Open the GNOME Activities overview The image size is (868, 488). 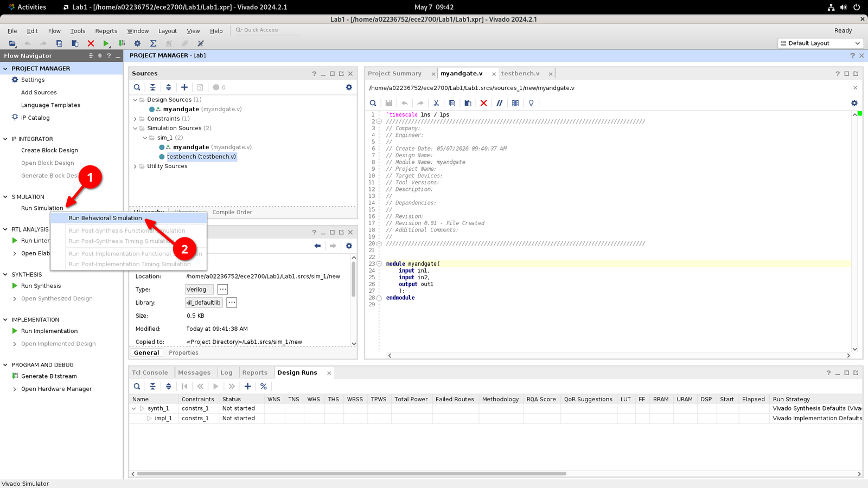[x=27, y=7]
